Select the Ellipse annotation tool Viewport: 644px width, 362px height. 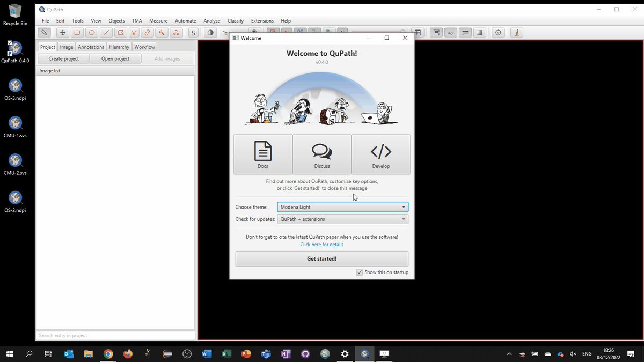point(92,33)
